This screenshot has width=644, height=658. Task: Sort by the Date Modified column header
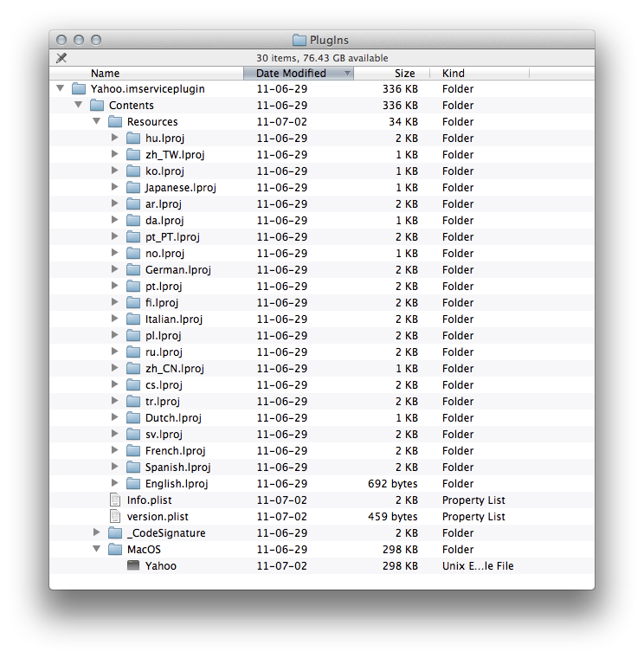(299, 74)
